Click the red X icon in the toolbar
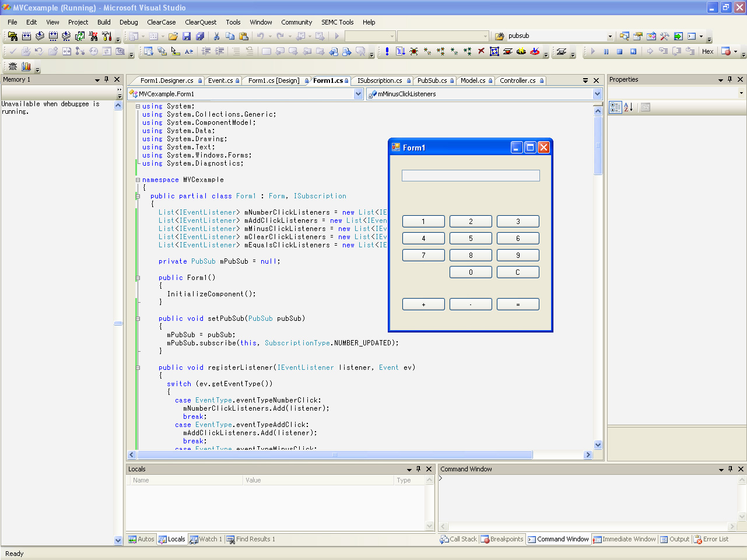This screenshot has height=560, width=747. 481,51
